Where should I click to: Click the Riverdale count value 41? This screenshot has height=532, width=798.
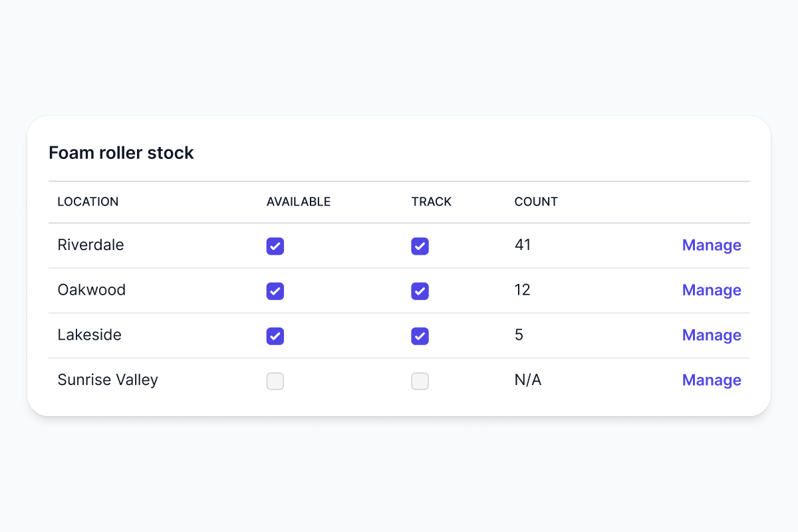pos(523,245)
